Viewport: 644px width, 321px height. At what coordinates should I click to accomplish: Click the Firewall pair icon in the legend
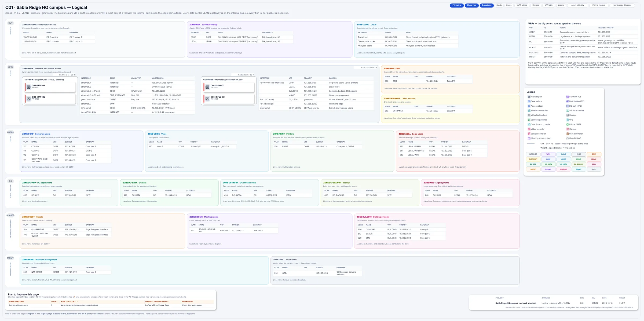point(529,97)
